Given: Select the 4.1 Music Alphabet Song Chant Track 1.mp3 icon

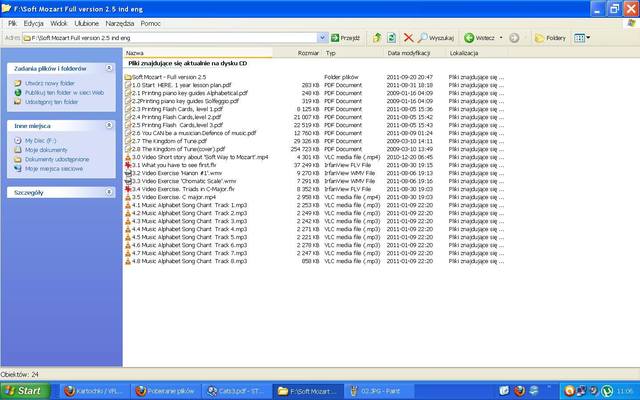Looking at the screenshot, I should 128,205.
